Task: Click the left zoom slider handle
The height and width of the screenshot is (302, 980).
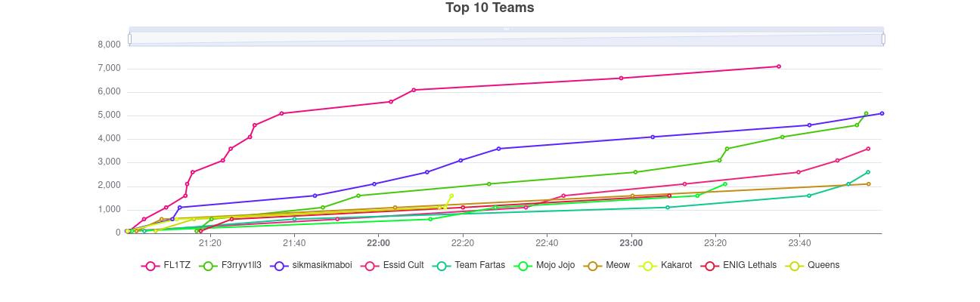Action: pos(129,39)
